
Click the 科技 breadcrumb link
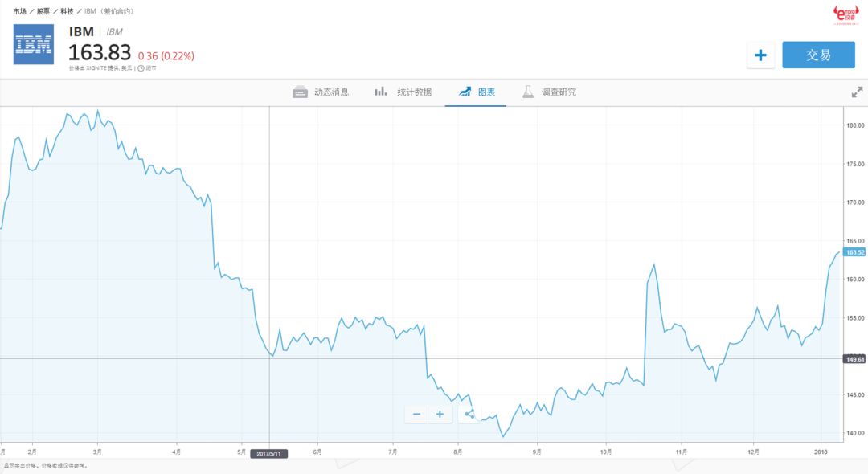point(67,11)
